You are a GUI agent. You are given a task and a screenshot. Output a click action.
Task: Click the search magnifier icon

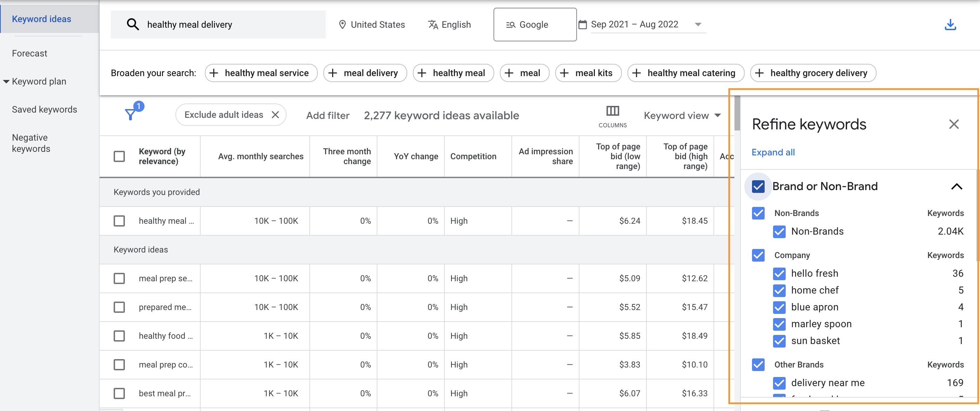(132, 24)
